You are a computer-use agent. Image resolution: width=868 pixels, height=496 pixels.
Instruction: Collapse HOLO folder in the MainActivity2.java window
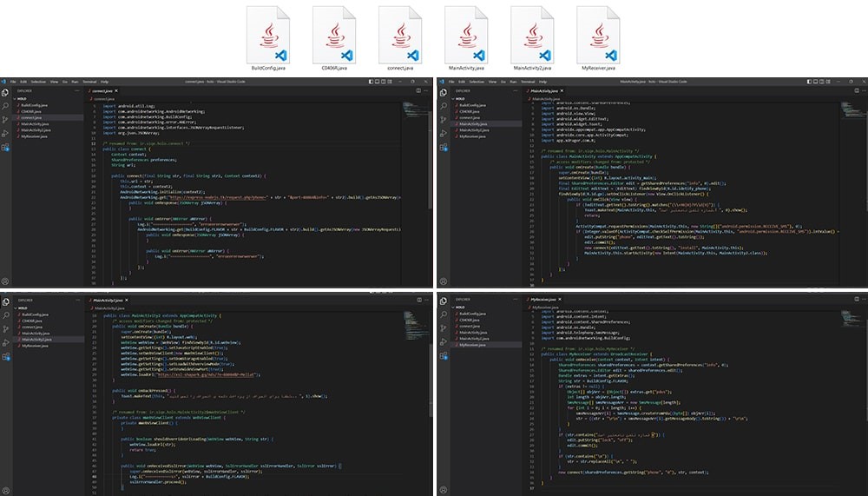(19, 308)
